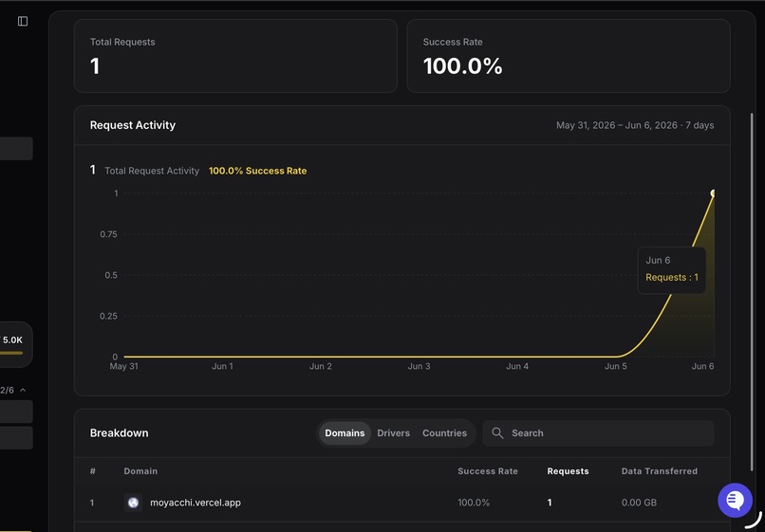
Task: Sort by the Requests column header
Action: tap(568, 471)
